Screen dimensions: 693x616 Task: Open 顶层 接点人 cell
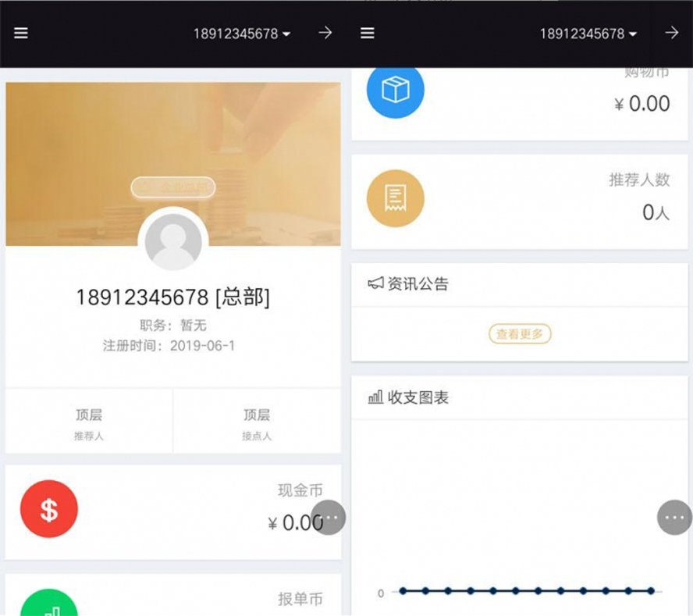pyautogui.click(x=257, y=421)
